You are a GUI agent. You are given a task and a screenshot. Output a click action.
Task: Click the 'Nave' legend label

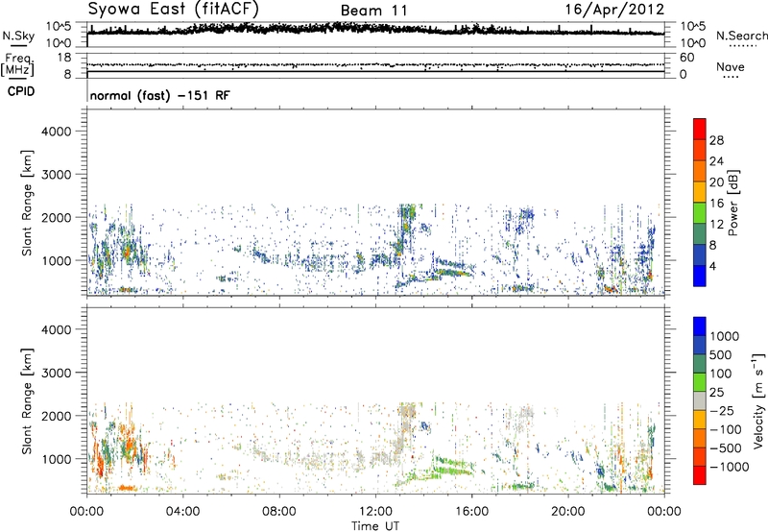tap(731, 67)
